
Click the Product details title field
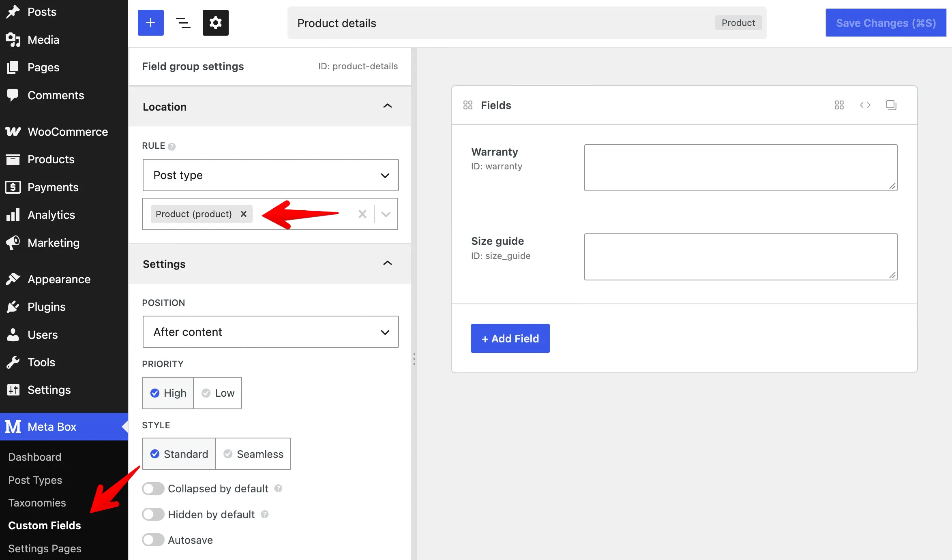[x=527, y=23]
